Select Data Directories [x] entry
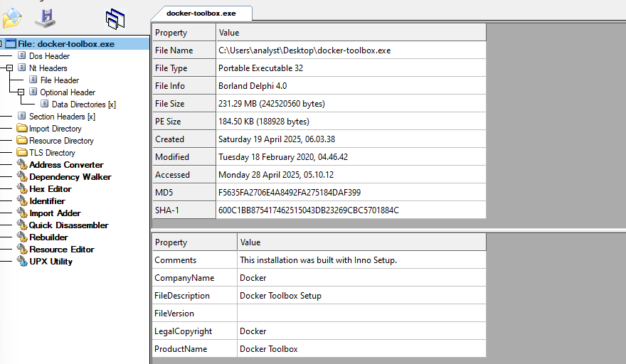Viewport: 626px width, 364px height. (83, 105)
